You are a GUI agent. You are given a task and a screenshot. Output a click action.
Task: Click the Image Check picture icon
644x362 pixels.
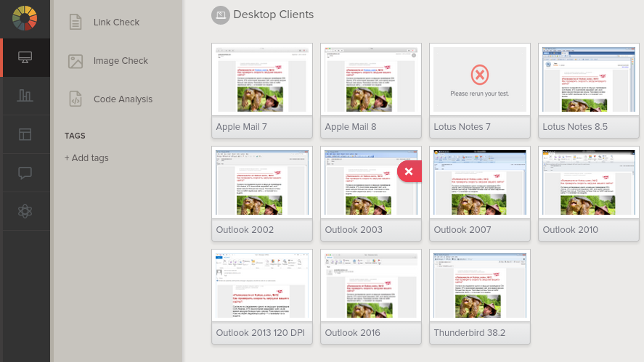click(x=76, y=61)
